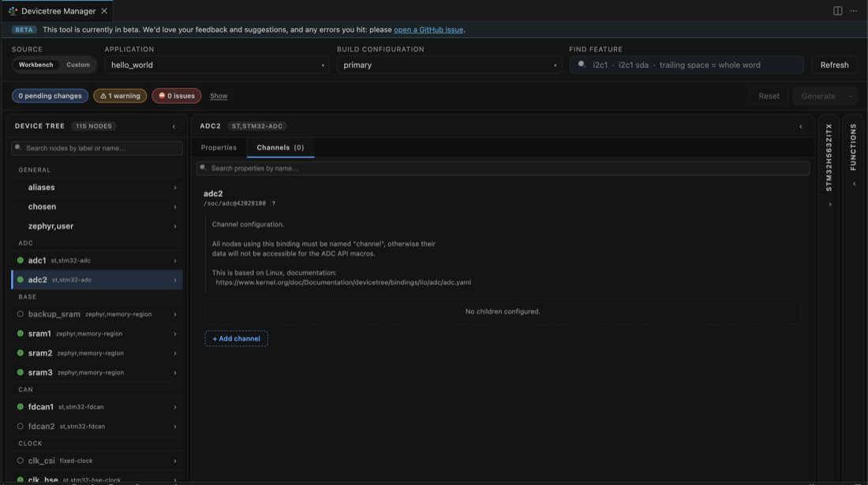Click the 0 issues badge
Image resolution: width=868 pixels, height=485 pixels.
tap(177, 95)
